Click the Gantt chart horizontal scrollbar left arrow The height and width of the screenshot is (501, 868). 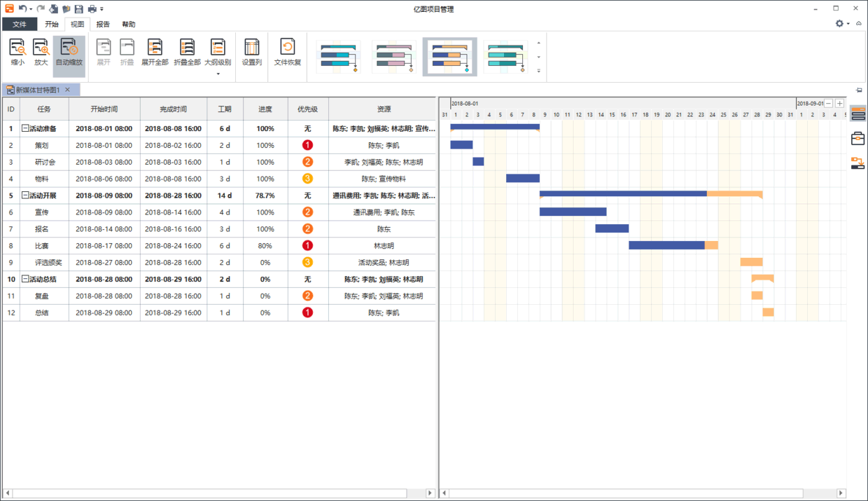[x=444, y=493]
